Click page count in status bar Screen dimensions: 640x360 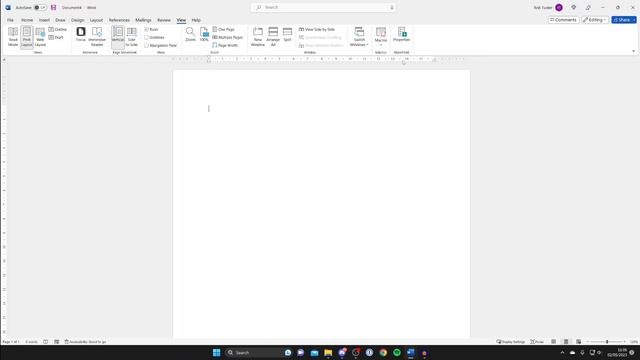pyautogui.click(x=11, y=342)
